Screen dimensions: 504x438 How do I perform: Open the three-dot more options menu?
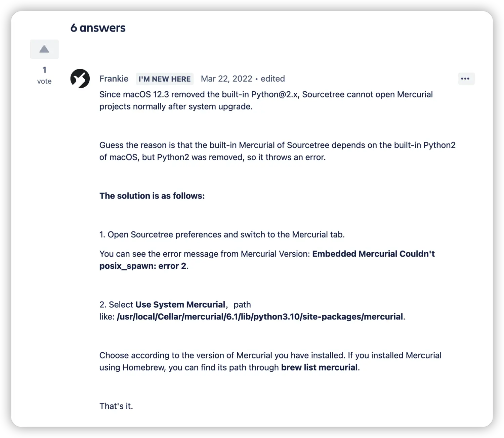(x=466, y=79)
